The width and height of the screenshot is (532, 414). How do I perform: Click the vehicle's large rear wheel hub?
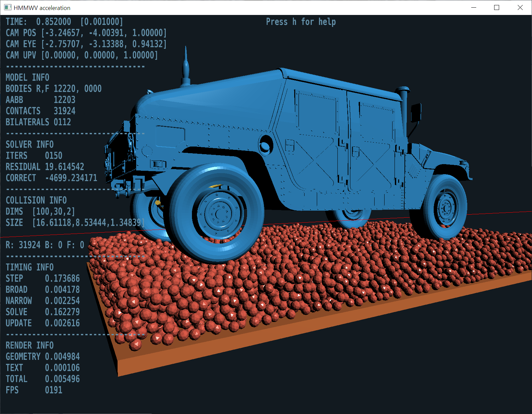[219, 214]
